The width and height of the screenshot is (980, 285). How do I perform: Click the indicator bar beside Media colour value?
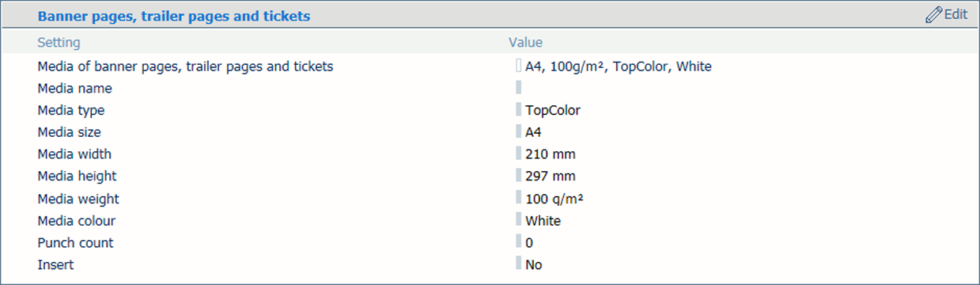[519, 220]
